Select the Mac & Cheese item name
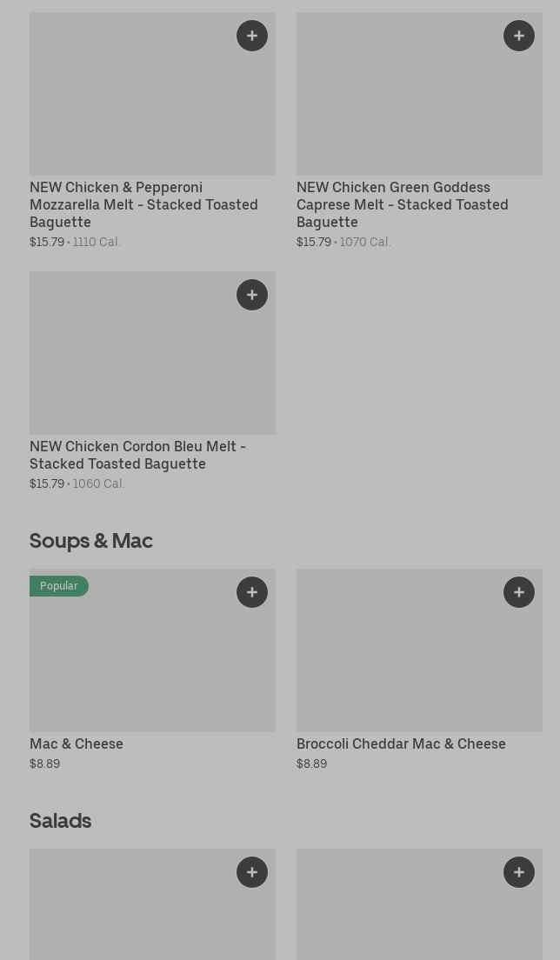 77,743
